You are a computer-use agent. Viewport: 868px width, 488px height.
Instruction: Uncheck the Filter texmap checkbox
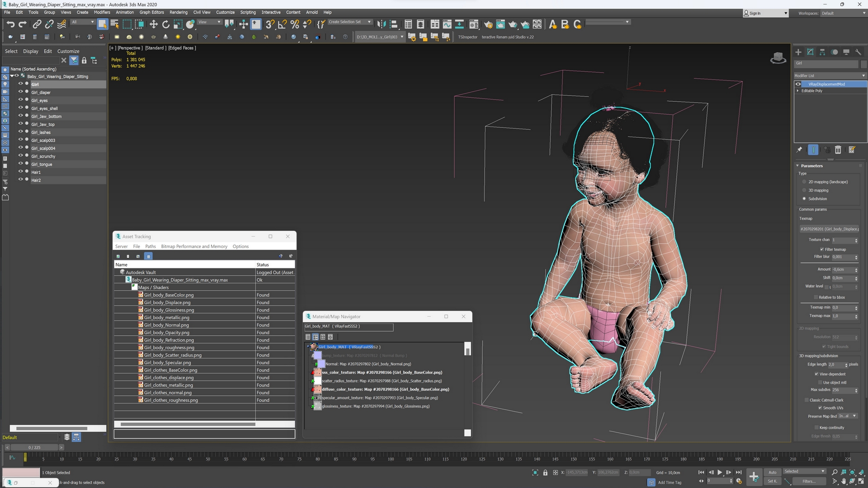[822, 249]
